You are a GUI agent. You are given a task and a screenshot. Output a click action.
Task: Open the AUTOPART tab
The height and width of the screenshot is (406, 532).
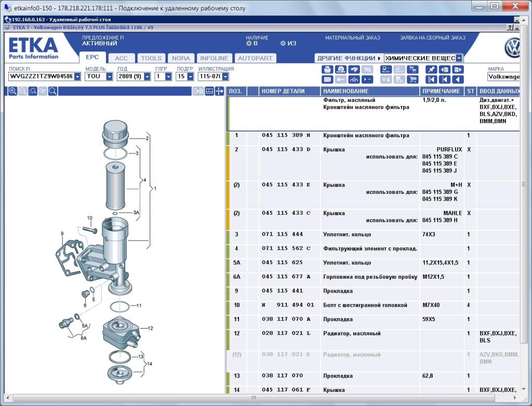pos(255,58)
